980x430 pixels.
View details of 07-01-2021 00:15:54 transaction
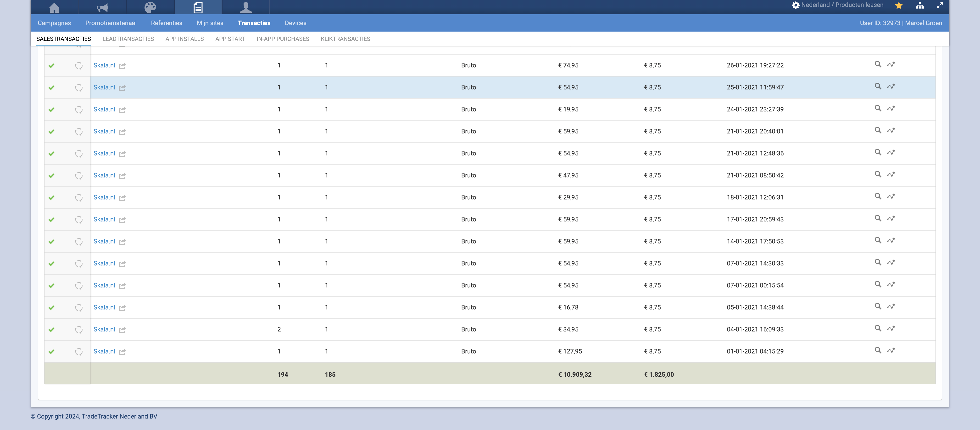pos(878,284)
